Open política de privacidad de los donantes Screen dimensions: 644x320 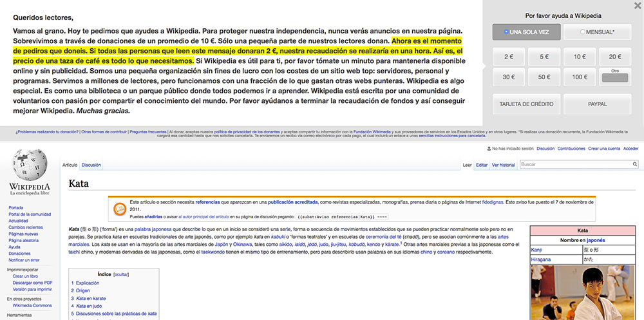[x=247, y=132]
